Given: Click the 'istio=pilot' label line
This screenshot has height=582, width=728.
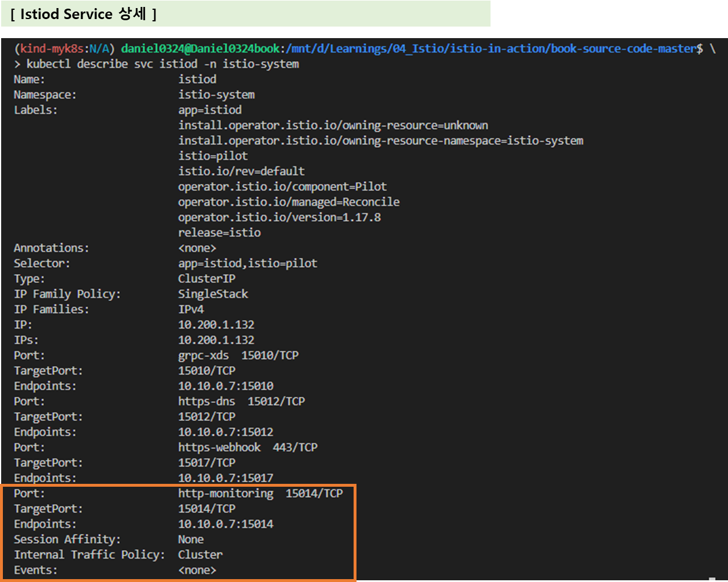Looking at the screenshot, I should 213,156.
